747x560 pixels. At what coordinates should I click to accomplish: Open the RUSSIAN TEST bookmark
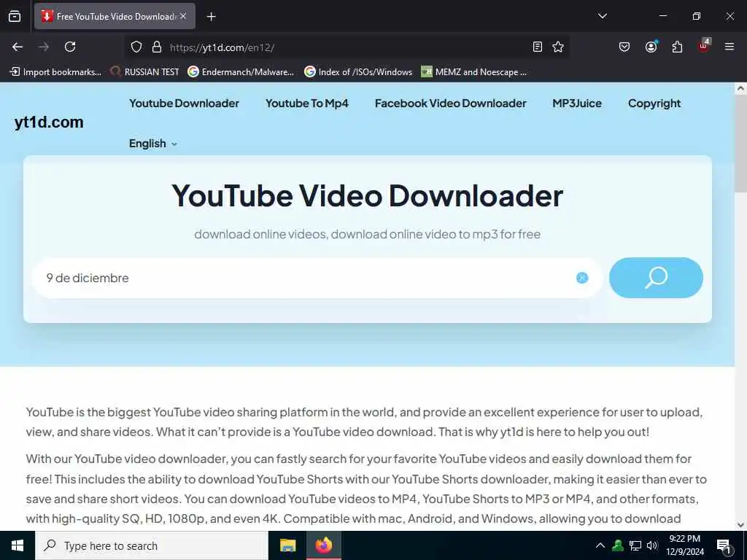click(144, 72)
